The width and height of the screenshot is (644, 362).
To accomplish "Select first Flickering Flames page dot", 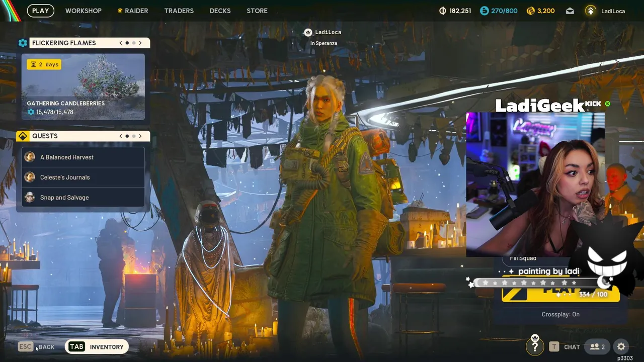I will click(127, 43).
